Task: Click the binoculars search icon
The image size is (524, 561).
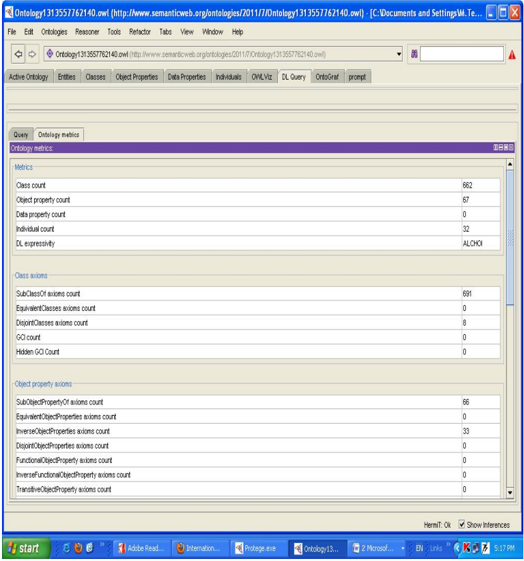Action: [x=414, y=54]
